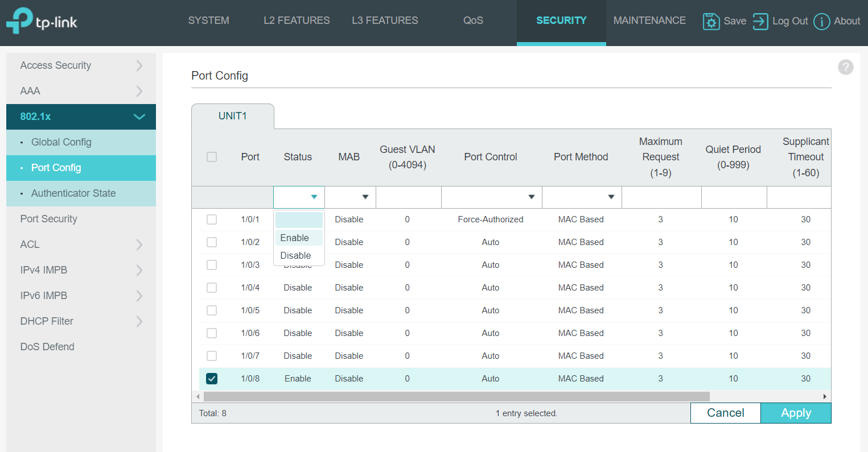Open Global Config under 802.1x

81,142
